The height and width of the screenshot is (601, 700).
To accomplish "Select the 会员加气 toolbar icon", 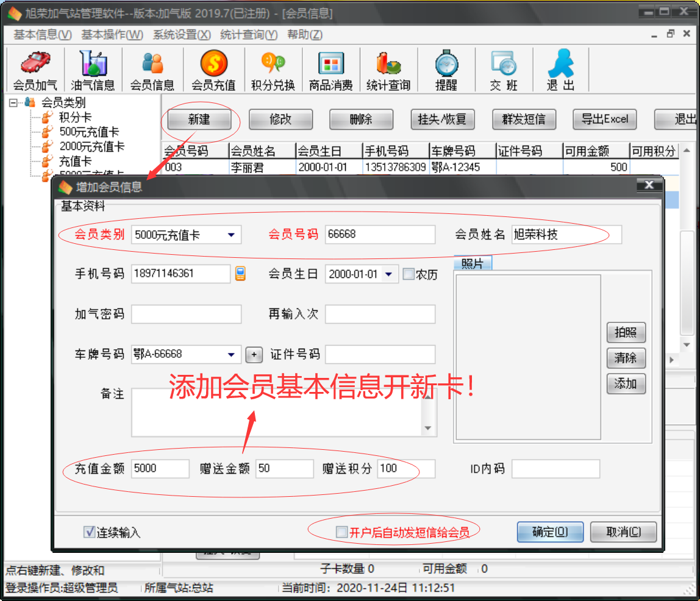I will coord(34,68).
